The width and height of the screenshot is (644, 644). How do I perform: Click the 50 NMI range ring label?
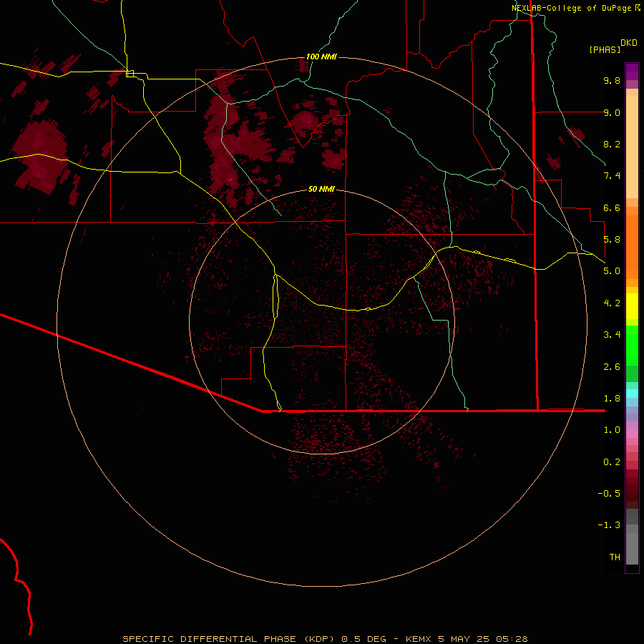tap(321, 189)
